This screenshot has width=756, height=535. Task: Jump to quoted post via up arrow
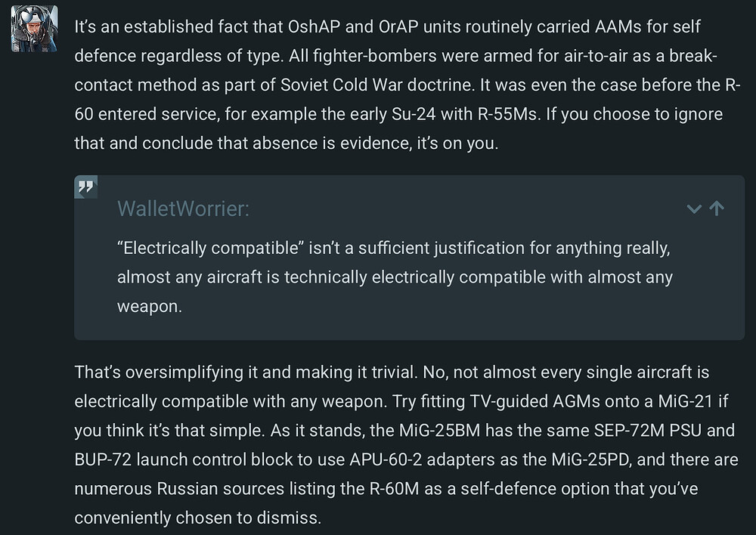point(717,209)
